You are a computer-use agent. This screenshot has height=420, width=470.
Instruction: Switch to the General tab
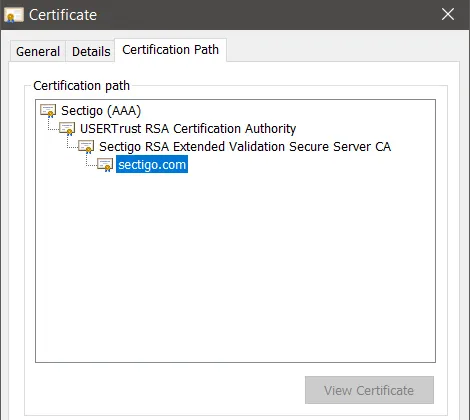pos(38,52)
